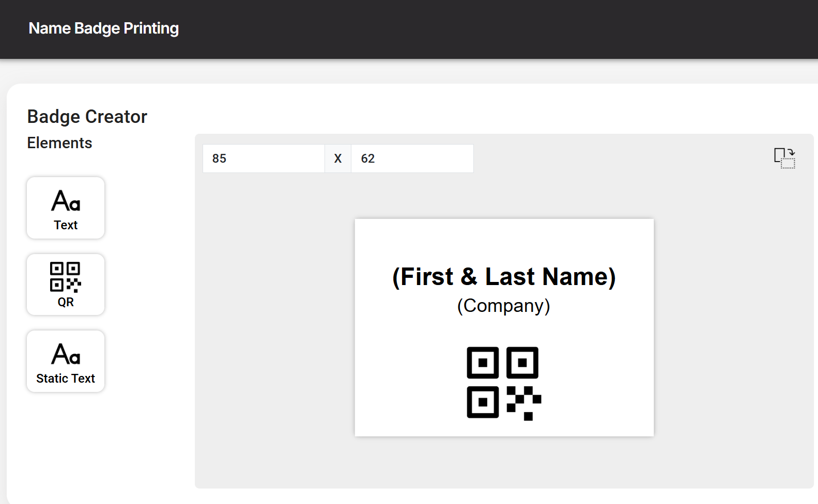Viewport: 818px width, 504px height.
Task: Click the Elements section label
Action: (60, 143)
